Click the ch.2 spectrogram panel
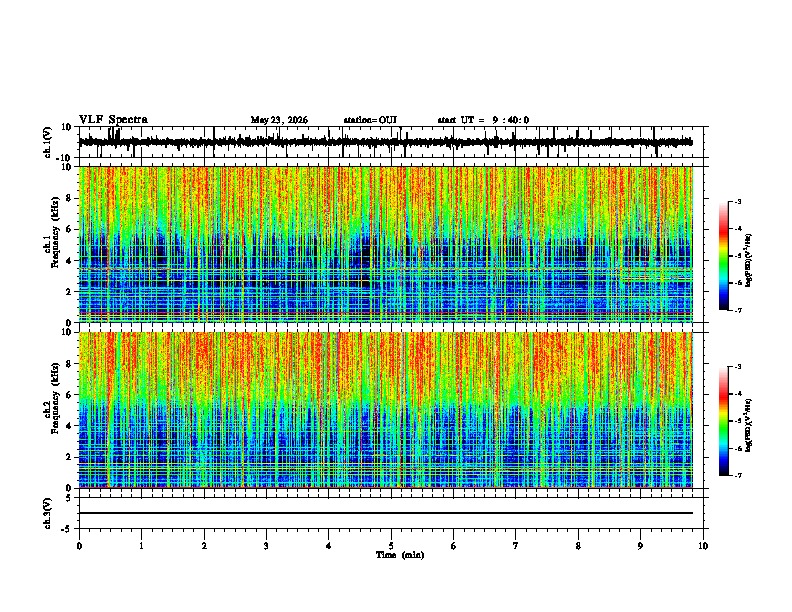Screen dimensions: 792x612 386,410
